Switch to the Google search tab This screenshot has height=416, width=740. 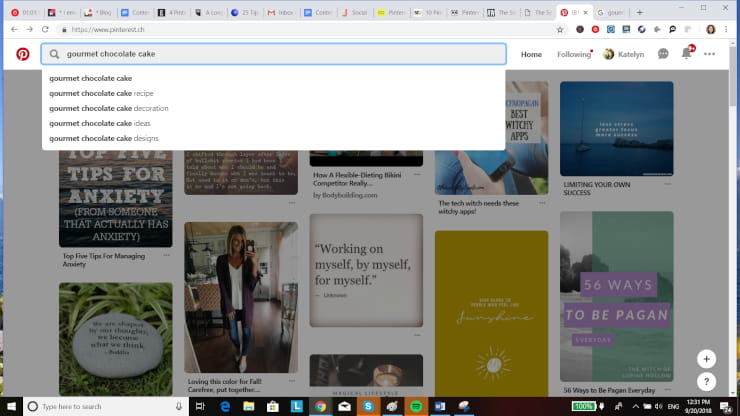pyautogui.click(x=611, y=13)
